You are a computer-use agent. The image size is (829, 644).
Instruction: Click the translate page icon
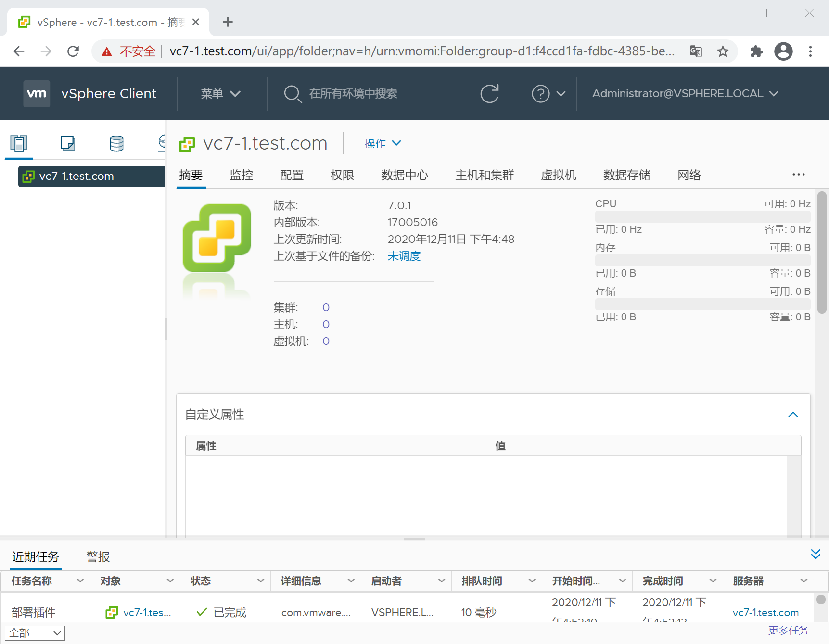pyautogui.click(x=696, y=51)
